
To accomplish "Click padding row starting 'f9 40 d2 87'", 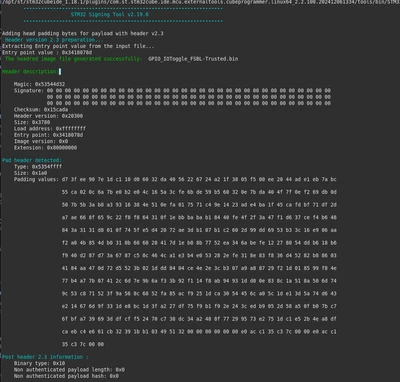I will pos(199,255).
